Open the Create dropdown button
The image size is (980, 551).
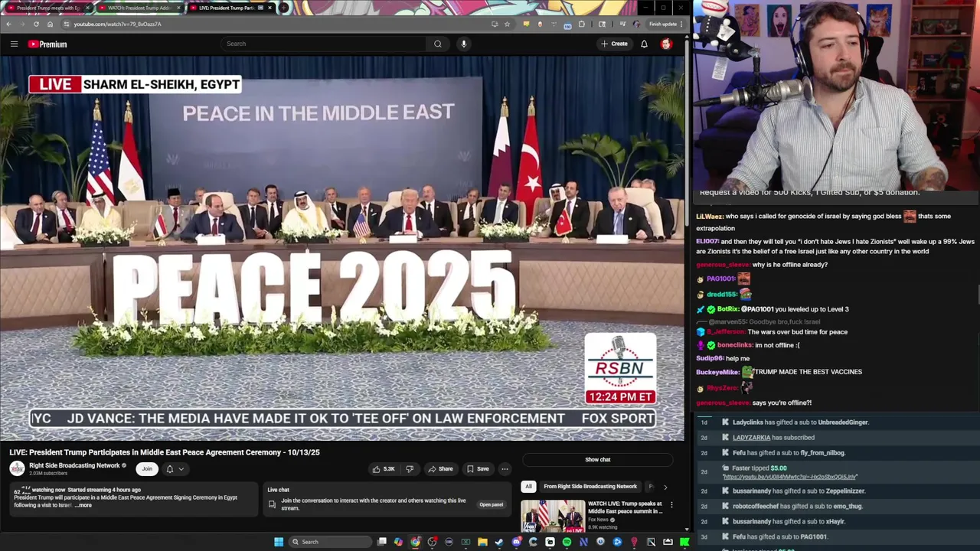coord(614,44)
